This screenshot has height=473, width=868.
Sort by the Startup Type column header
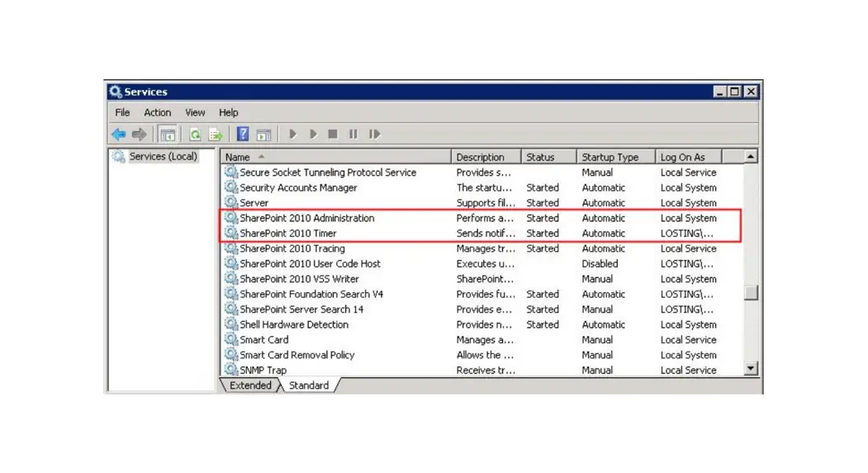click(615, 157)
